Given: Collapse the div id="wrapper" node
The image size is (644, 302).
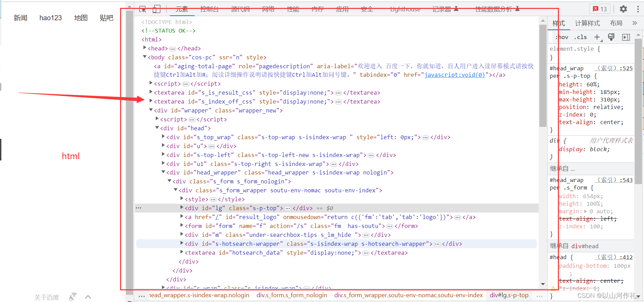Looking at the screenshot, I should click(151, 110).
